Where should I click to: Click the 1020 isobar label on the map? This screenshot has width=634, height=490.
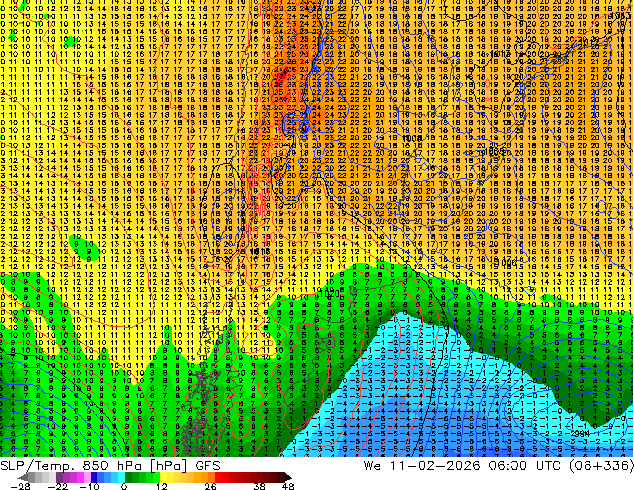pyautogui.click(x=330, y=294)
